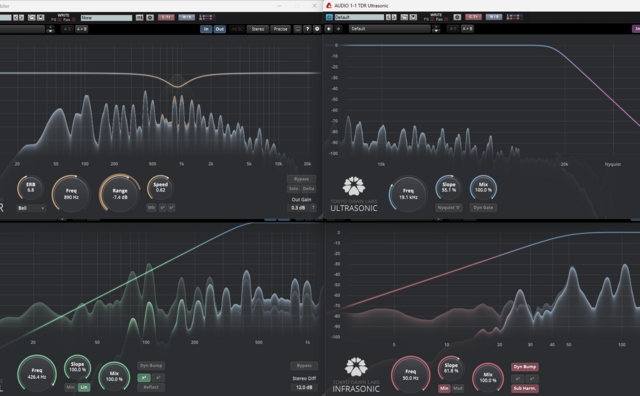Viewport: 640px width, 396px height.
Task: Click Precise quality button
Action: click(x=281, y=29)
